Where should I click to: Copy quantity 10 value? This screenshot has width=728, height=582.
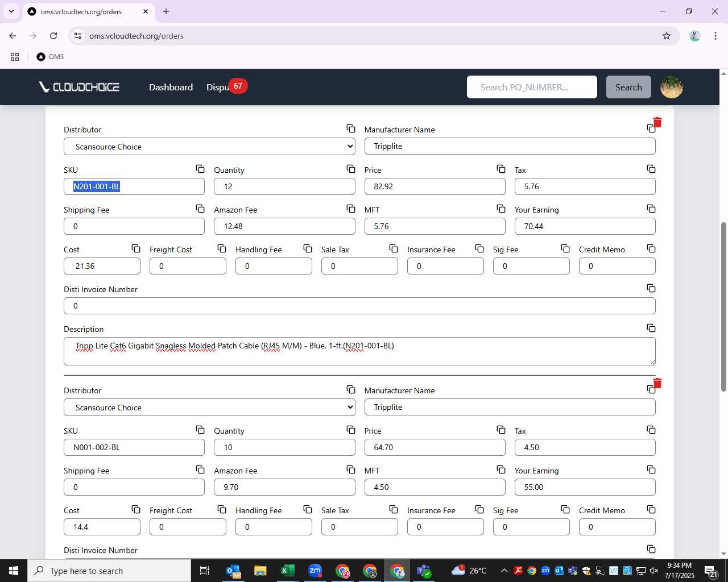click(351, 430)
